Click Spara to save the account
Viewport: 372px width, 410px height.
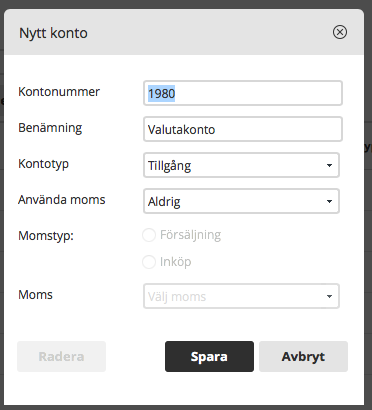[209, 356]
